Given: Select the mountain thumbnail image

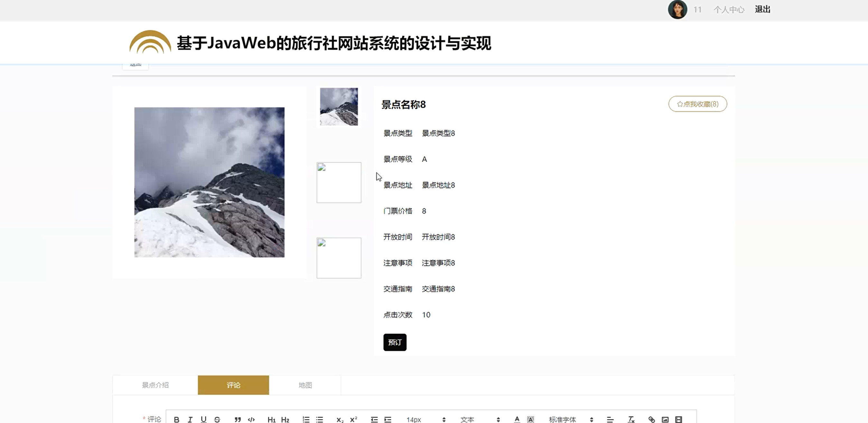Looking at the screenshot, I should click(339, 106).
